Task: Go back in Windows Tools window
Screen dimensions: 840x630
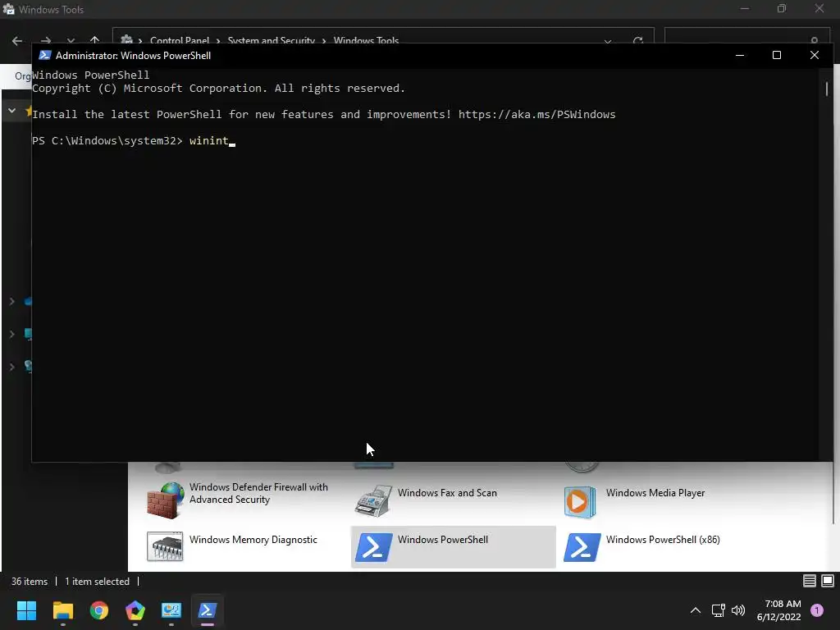Action: 17,41
